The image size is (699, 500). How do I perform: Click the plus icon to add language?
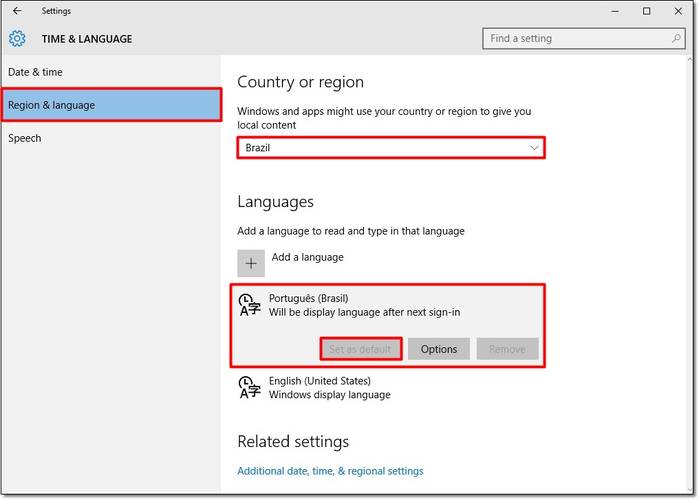pos(251,263)
